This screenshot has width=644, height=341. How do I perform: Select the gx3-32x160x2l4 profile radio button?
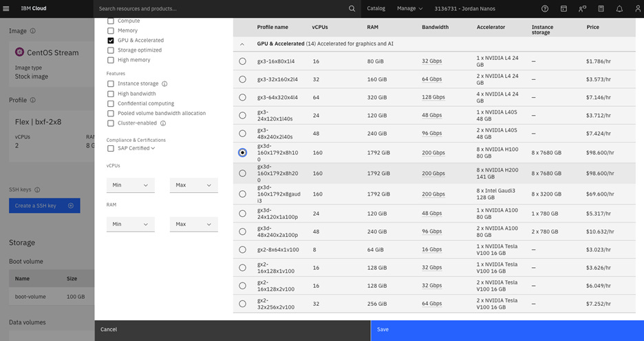[242, 79]
